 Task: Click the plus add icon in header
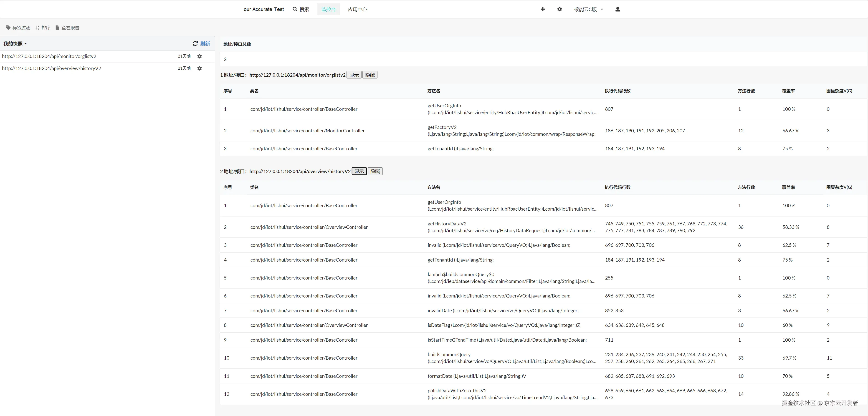(x=542, y=9)
